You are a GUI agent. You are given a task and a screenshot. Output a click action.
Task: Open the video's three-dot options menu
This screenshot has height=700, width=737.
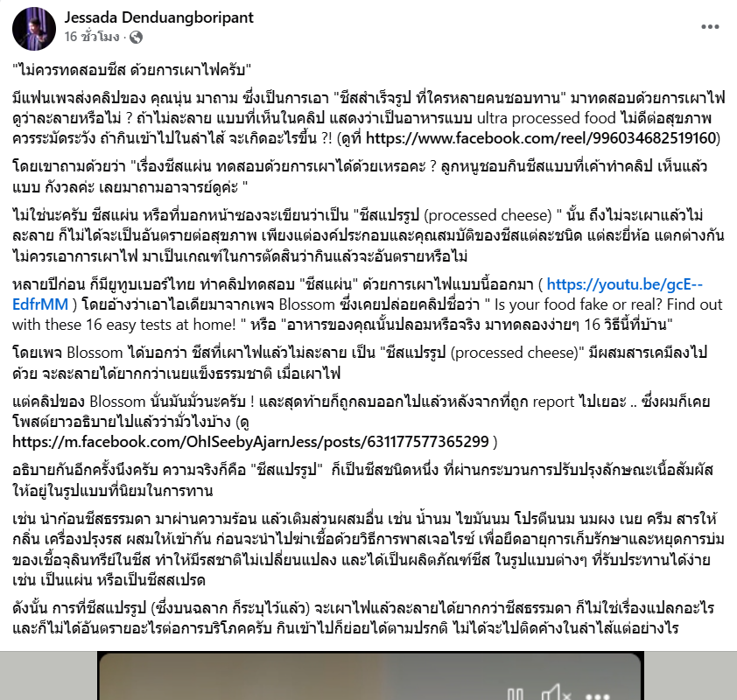(x=598, y=696)
